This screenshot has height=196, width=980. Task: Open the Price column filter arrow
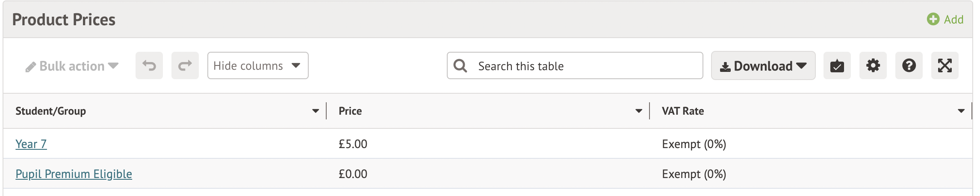[x=639, y=111]
